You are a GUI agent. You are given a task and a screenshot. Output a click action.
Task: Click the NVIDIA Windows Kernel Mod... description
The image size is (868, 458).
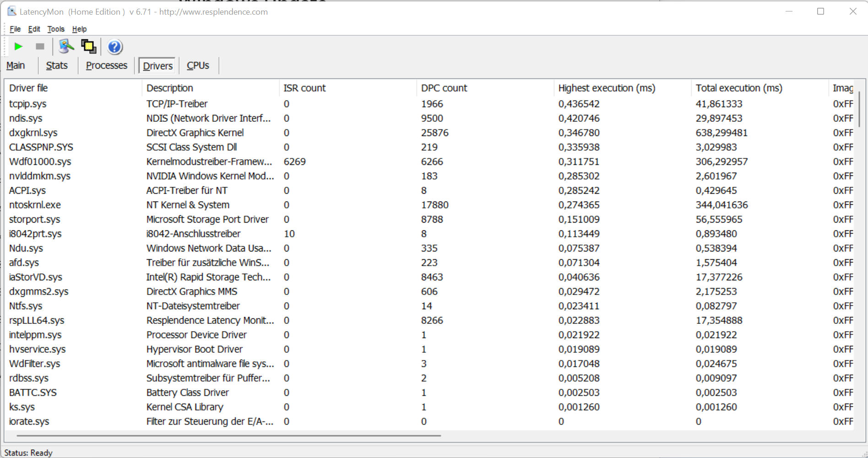click(210, 176)
